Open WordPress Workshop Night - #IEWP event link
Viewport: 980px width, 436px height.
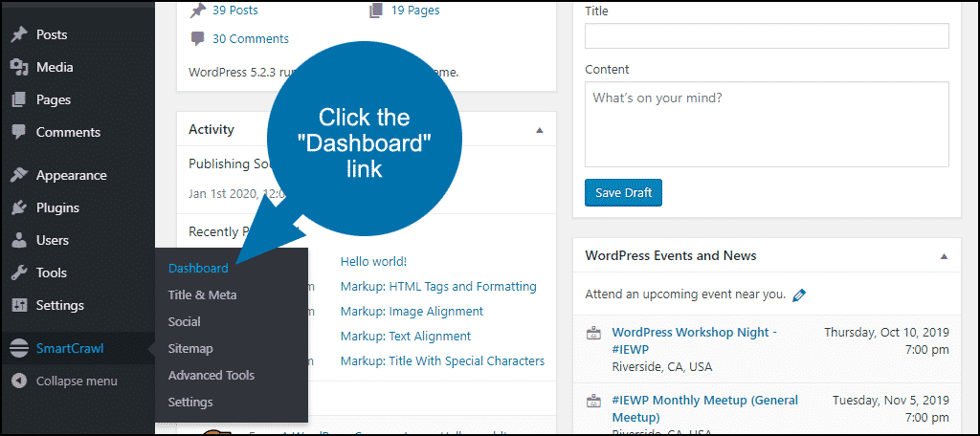click(695, 341)
